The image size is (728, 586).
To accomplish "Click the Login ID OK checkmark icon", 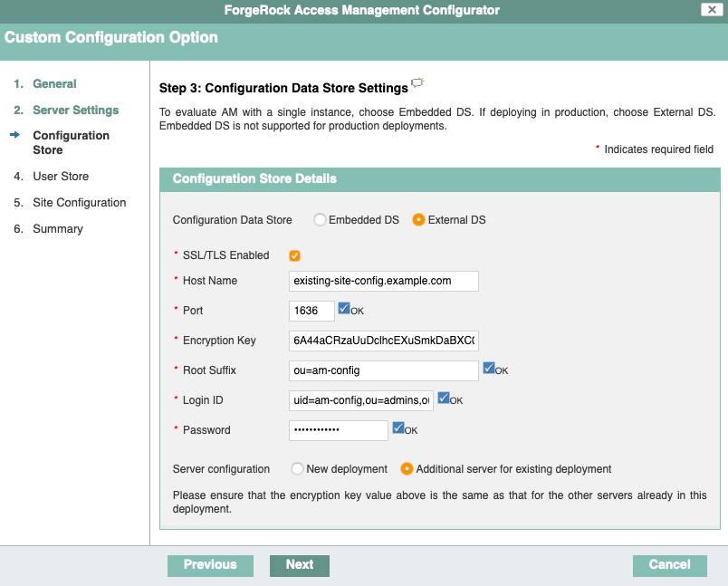I will click(444, 398).
